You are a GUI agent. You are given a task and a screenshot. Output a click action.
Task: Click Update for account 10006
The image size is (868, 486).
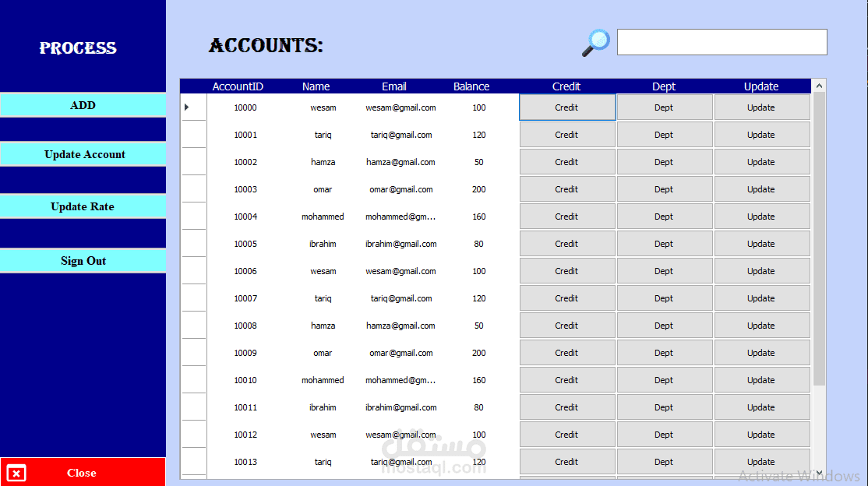[x=762, y=271]
